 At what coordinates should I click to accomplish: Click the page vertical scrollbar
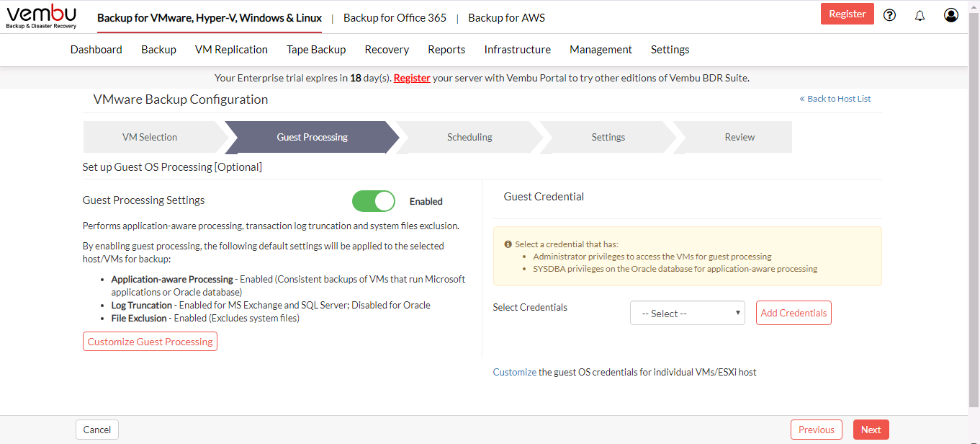(974, 209)
